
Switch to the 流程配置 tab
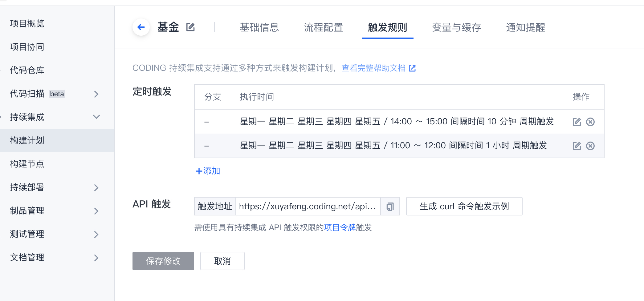[323, 27]
